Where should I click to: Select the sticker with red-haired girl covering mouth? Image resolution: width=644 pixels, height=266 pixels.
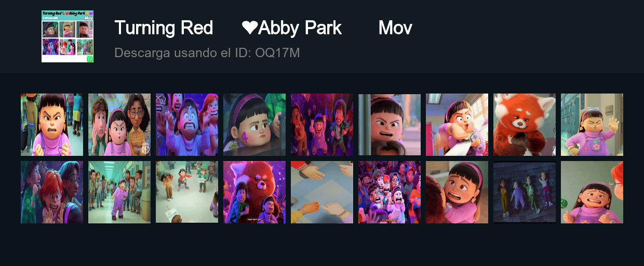pyautogui.click(x=52, y=192)
